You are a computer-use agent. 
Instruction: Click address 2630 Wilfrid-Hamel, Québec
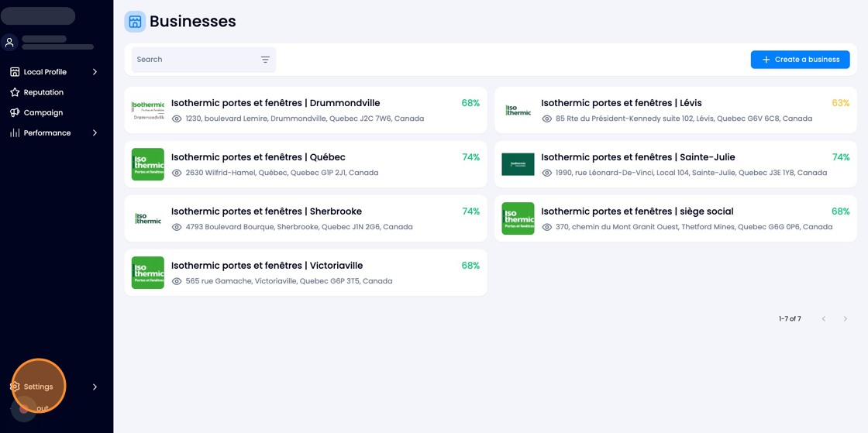pos(282,173)
